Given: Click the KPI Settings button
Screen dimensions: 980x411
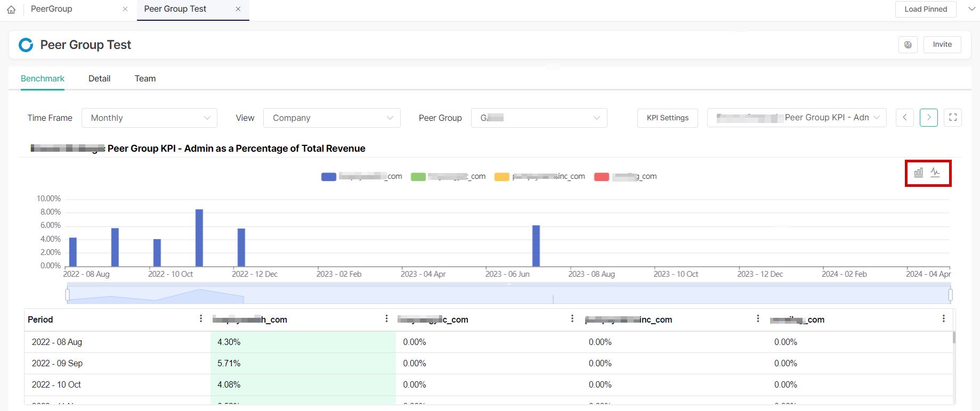Looking at the screenshot, I should click(667, 118).
